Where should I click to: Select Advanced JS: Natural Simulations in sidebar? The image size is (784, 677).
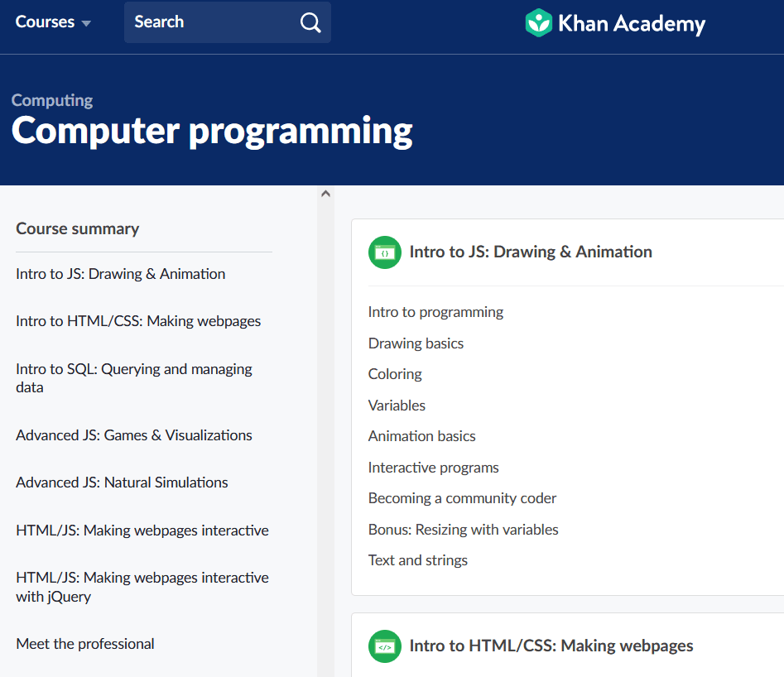tap(122, 483)
